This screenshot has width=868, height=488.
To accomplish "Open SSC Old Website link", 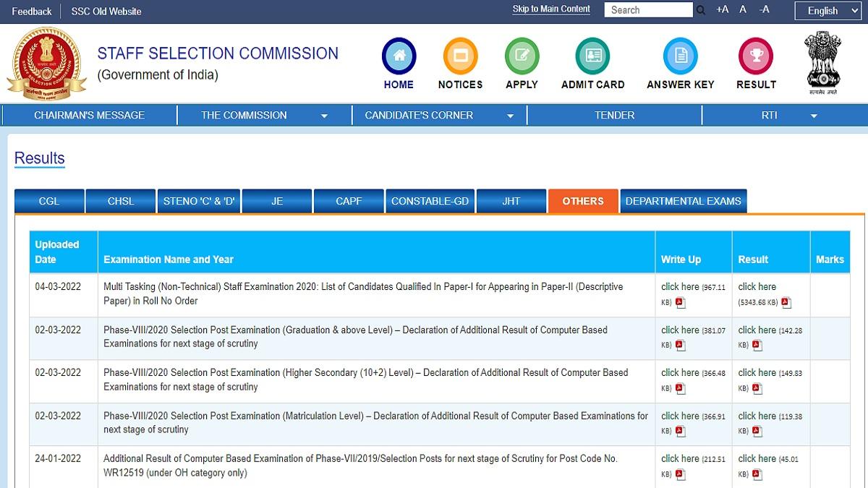I will (x=105, y=11).
